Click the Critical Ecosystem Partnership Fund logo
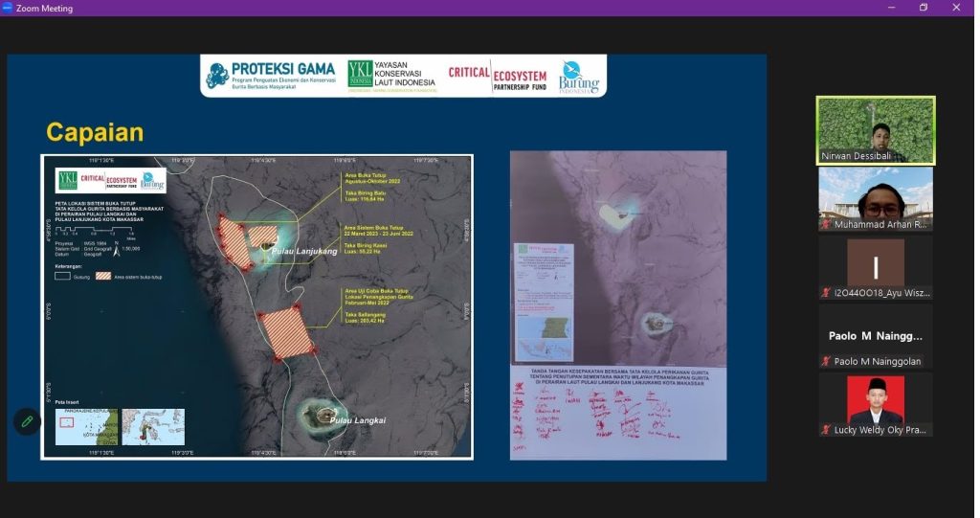Screen dimensions: 980x518 [x=498, y=77]
